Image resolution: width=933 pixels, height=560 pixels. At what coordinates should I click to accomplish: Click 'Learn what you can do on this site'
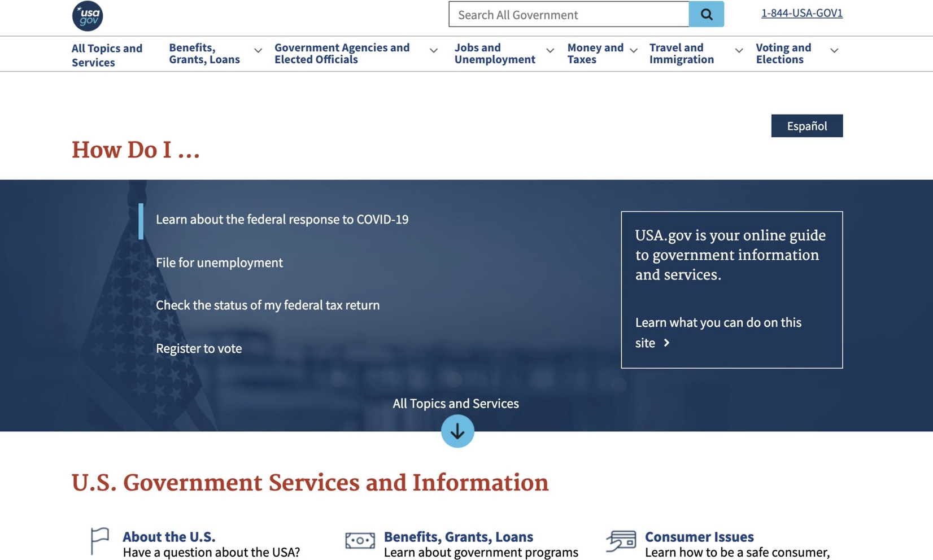point(718,333)
